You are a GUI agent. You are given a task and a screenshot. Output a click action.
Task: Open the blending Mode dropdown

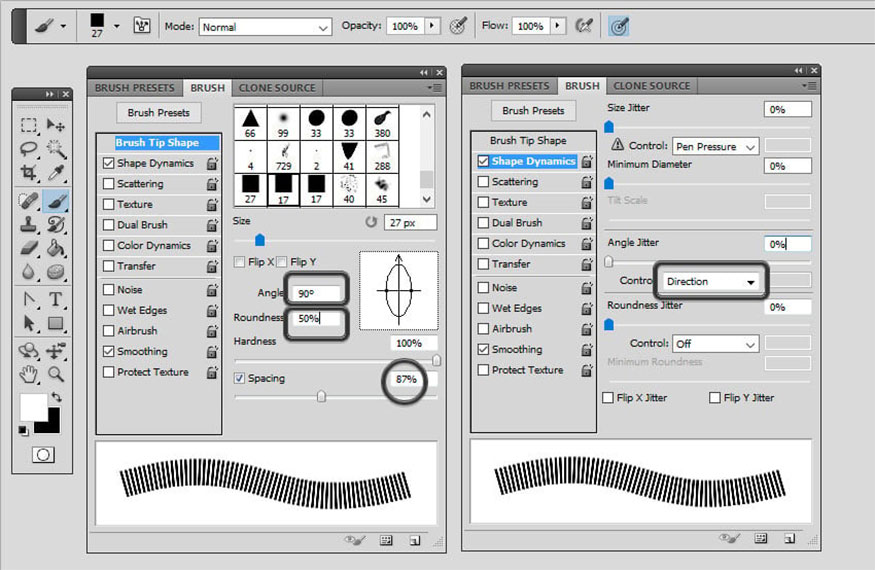tap(265, 27)
